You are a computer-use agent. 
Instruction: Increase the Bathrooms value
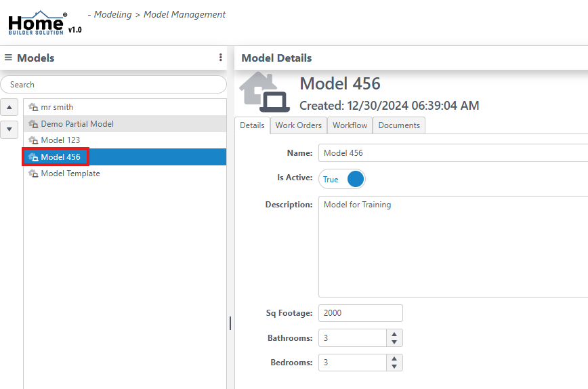(x=394, y=334)
